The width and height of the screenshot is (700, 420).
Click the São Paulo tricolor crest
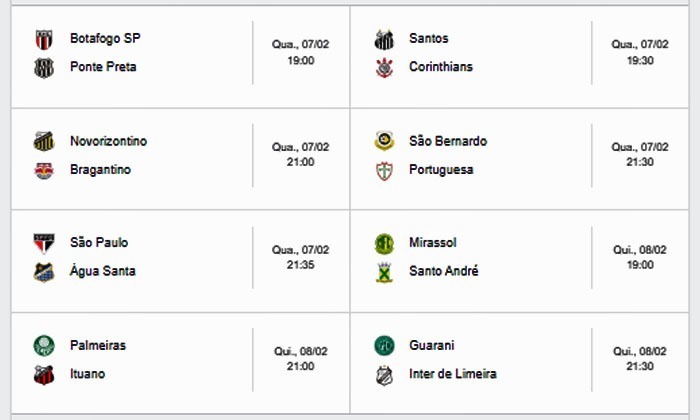click(44, 243)
